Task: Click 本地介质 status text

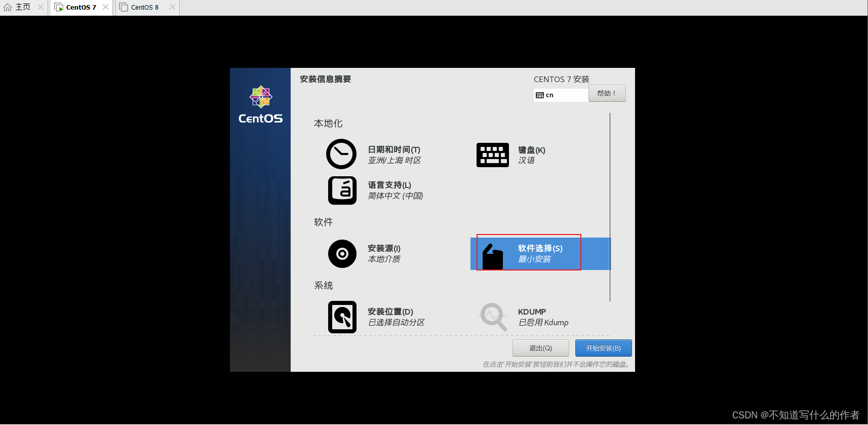Action: (384, 259)
